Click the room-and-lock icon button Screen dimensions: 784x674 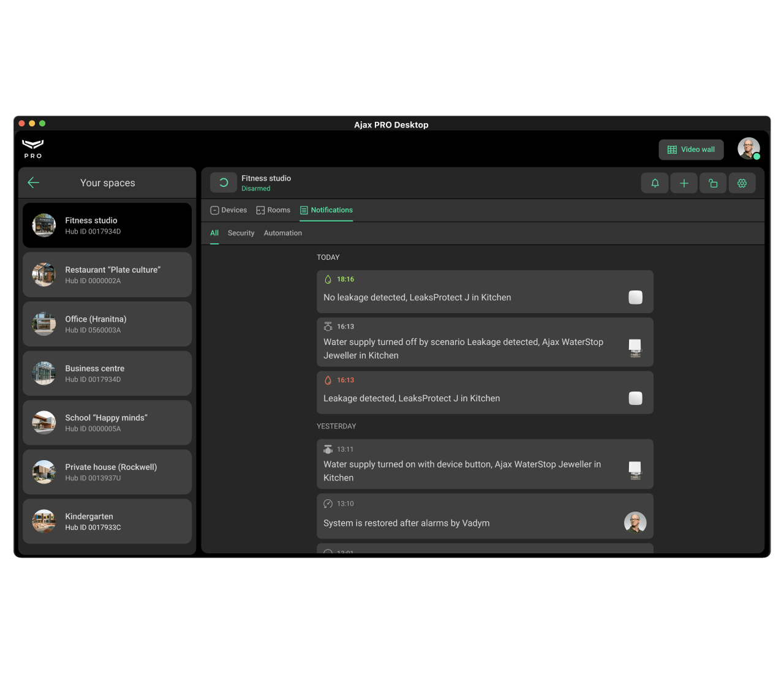[713, 183]
